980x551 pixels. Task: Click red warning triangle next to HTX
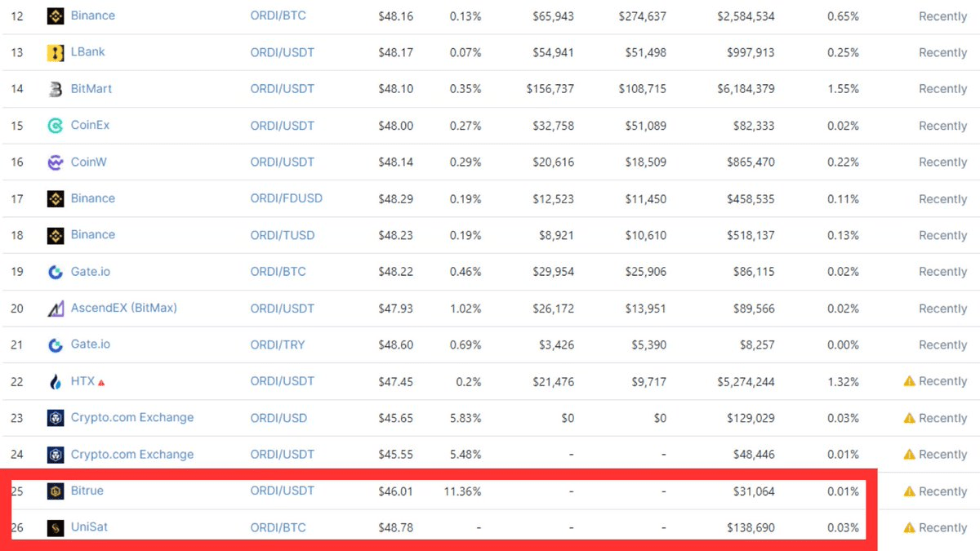pos(101,382)
